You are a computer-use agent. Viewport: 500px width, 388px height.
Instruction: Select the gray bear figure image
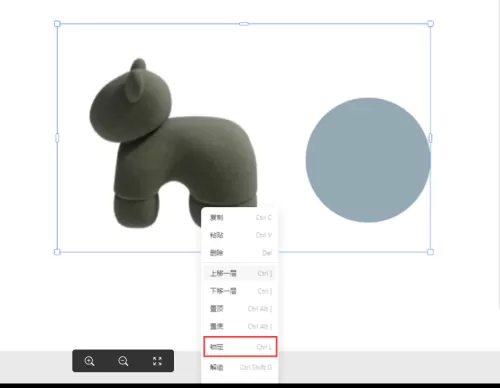point(173,144)
